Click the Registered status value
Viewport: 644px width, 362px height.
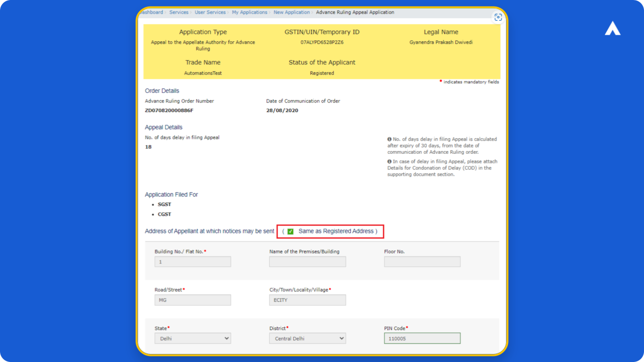(322, 73)
